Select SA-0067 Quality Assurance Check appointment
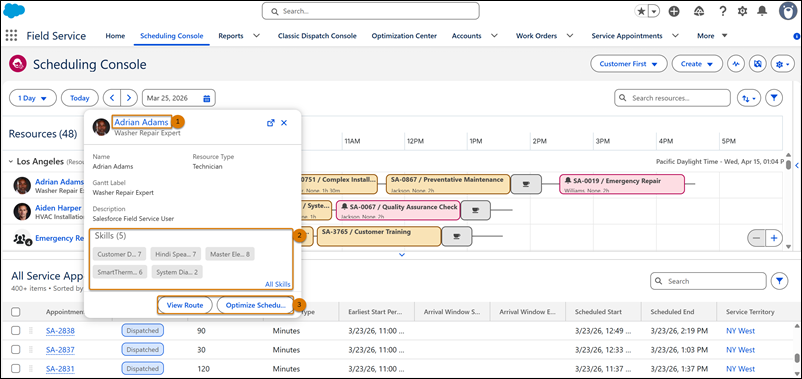The height and width of the screenshot is (379, 802). pyautogui.click(x=398, y=210)
